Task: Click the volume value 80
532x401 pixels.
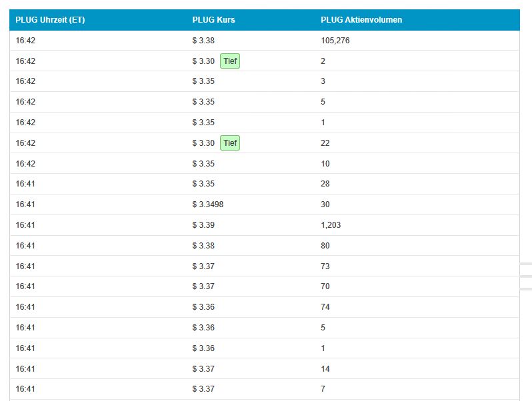Action: tap(325, 245)
